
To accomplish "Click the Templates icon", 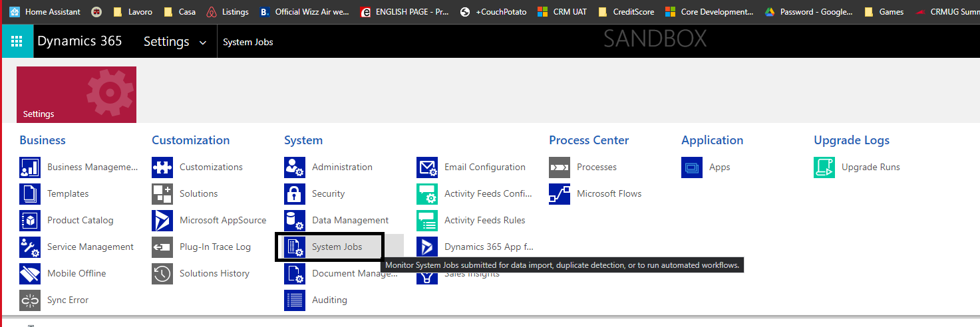I will tap(30, 194).
